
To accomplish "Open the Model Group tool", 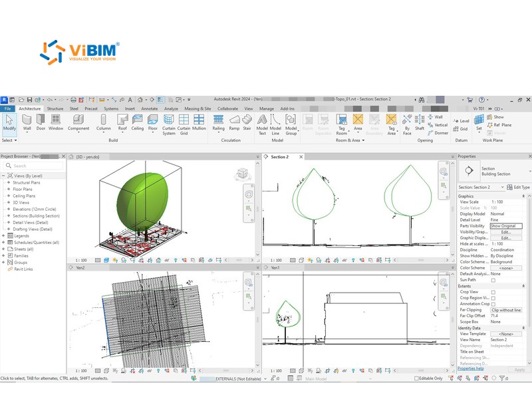I will (x=291, y=124).
